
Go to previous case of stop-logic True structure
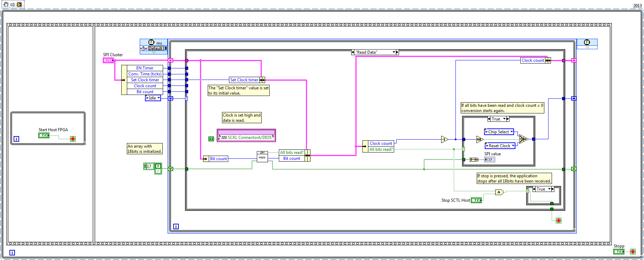(534, 189)
